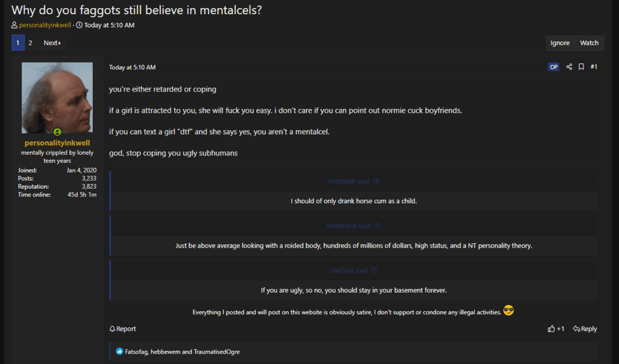Click the green online status indicator on the avatar

pyautogui.click(x=57, y=132)
